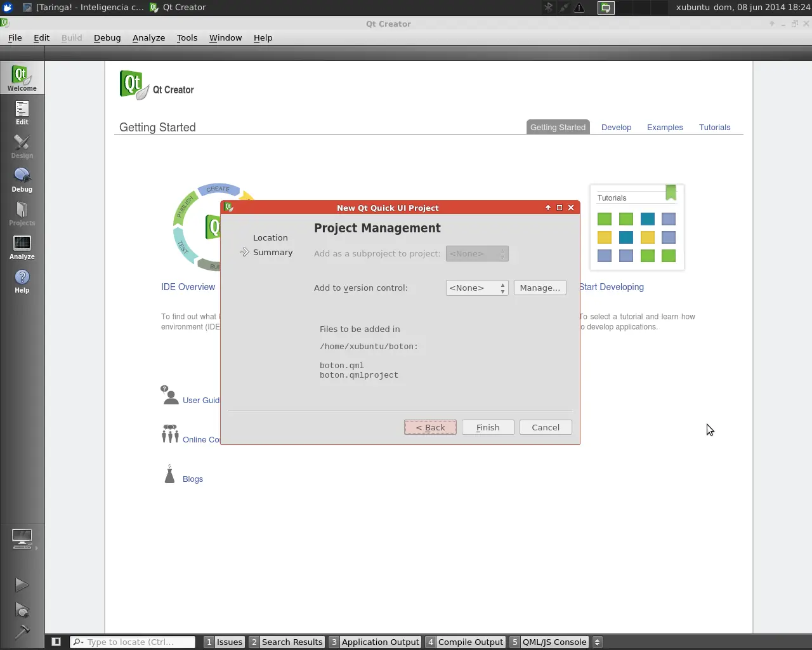Click the Tutorials thumbnail image
This screenshot has height=650, width=812.
click(637, 227)
